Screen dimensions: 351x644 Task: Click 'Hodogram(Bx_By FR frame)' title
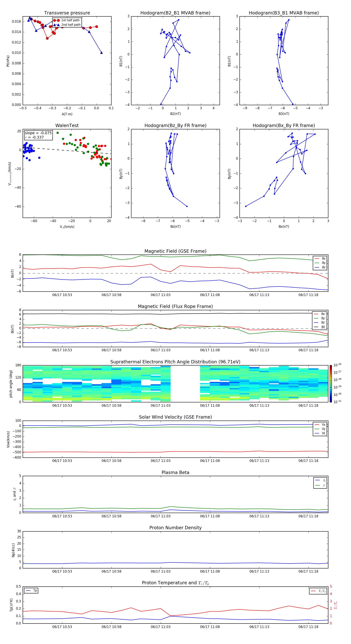tap(284, 125)
